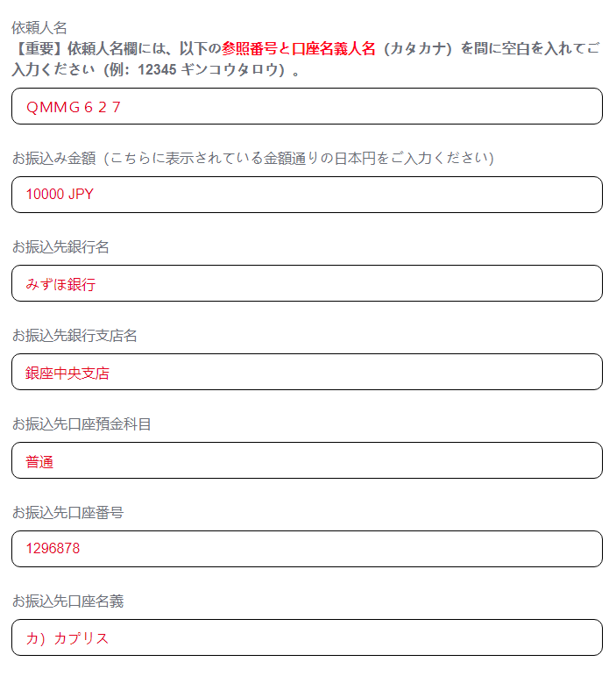Viewport: 616px width, 676px height.
Task: Click the 依頼人名 field containing QMMG627
Action: click(x=307, y=106)
